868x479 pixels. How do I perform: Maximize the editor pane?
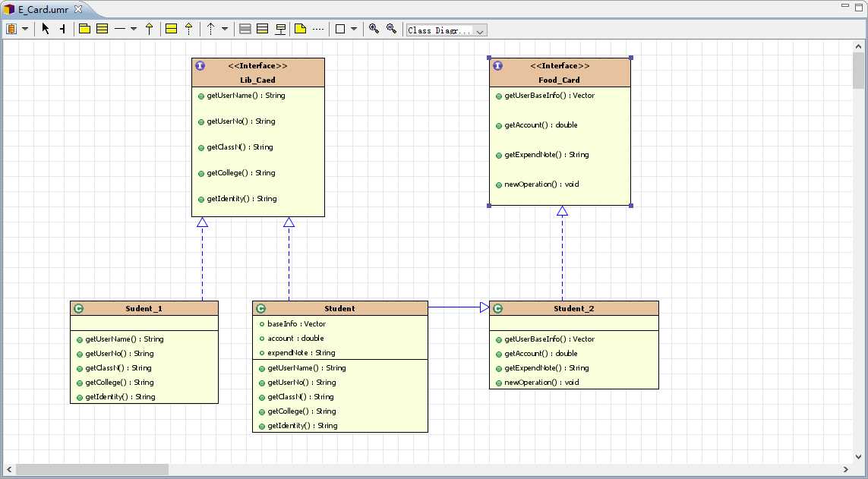click(x=859, y=7)
